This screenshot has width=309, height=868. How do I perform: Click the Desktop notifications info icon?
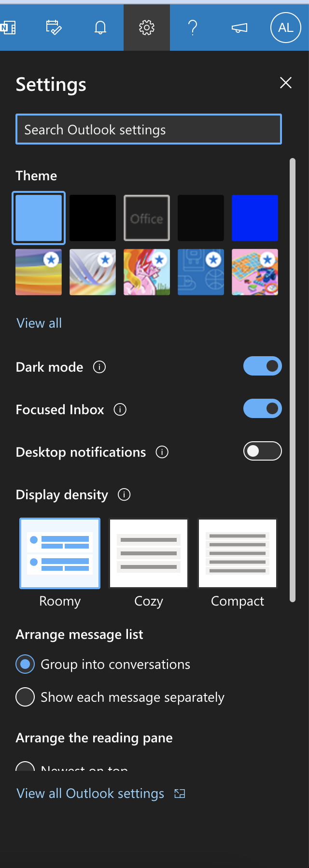pos(162,452)
